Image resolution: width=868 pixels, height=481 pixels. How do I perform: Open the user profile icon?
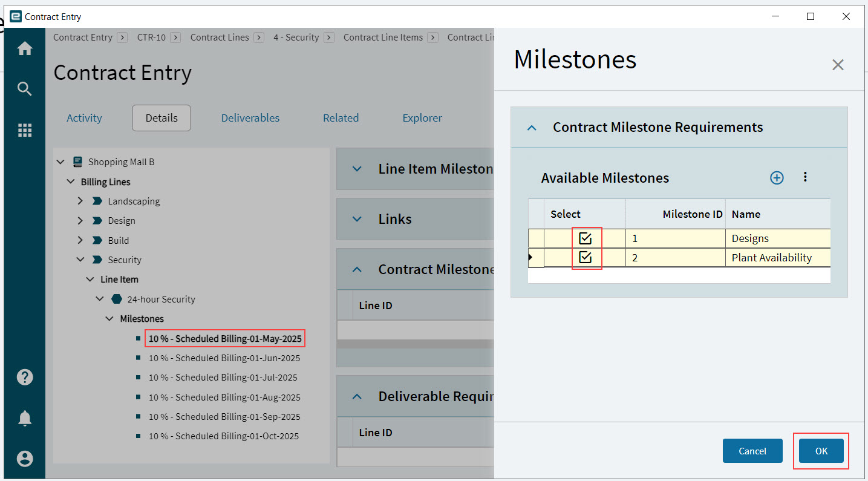click(x=25, y=459)
